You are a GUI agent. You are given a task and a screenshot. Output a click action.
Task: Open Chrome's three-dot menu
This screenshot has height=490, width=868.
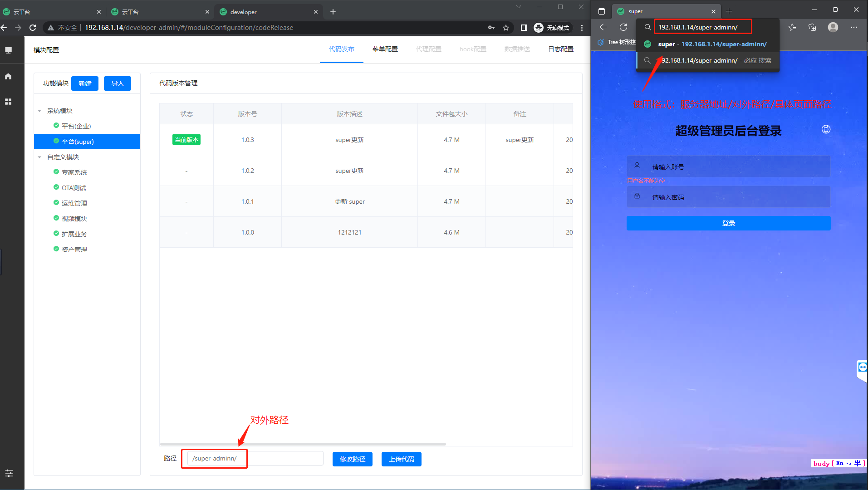(x=582, y=28)
